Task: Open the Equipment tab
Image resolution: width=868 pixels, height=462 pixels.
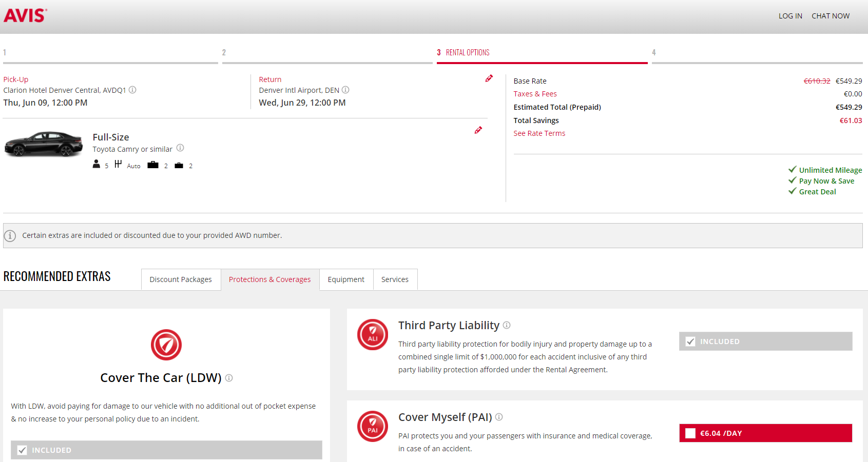Action: pyautogui.click(x=346, y=279)
